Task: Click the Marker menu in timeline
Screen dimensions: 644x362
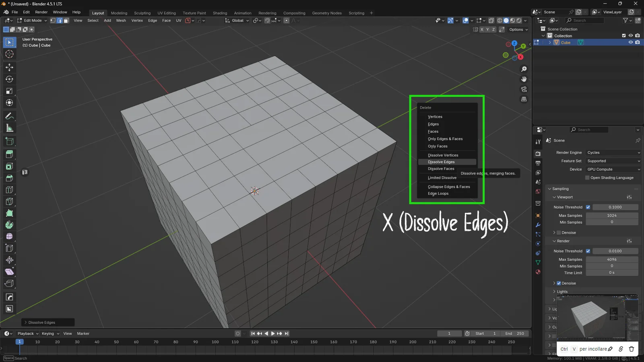Action: 83,333
